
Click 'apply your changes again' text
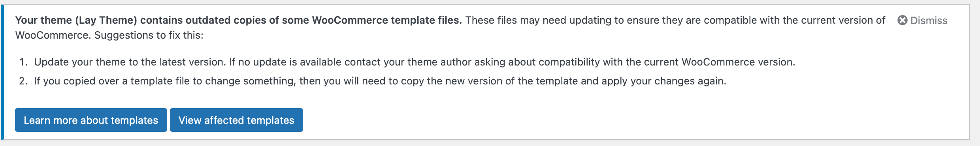(x=663, y=81)
